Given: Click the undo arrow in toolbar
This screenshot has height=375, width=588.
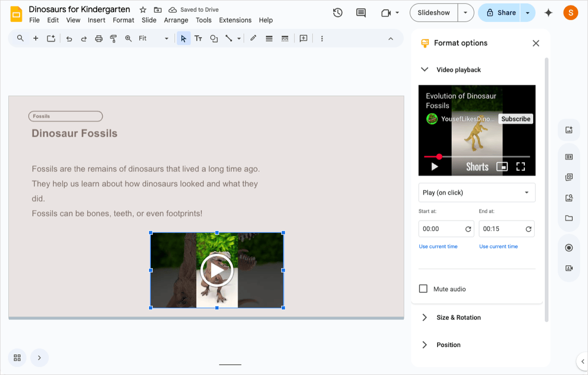Looking at the screenshot, I should tap(69, 38).
